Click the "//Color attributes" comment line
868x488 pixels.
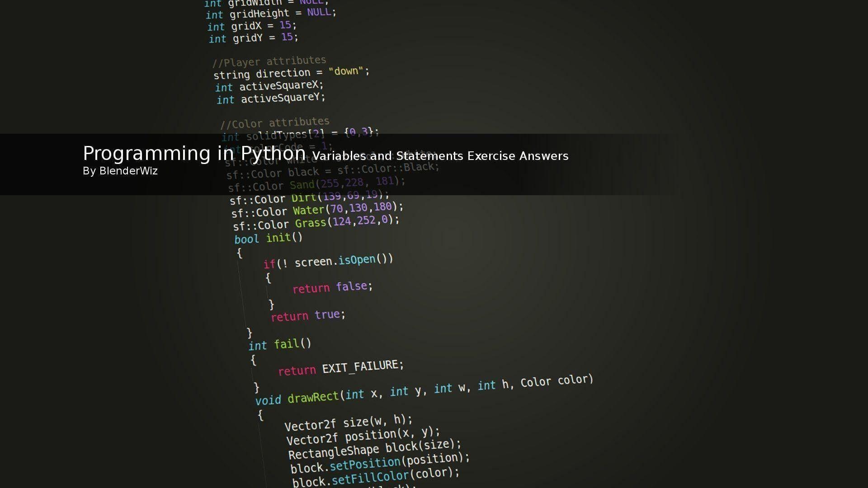click(275, 122)
